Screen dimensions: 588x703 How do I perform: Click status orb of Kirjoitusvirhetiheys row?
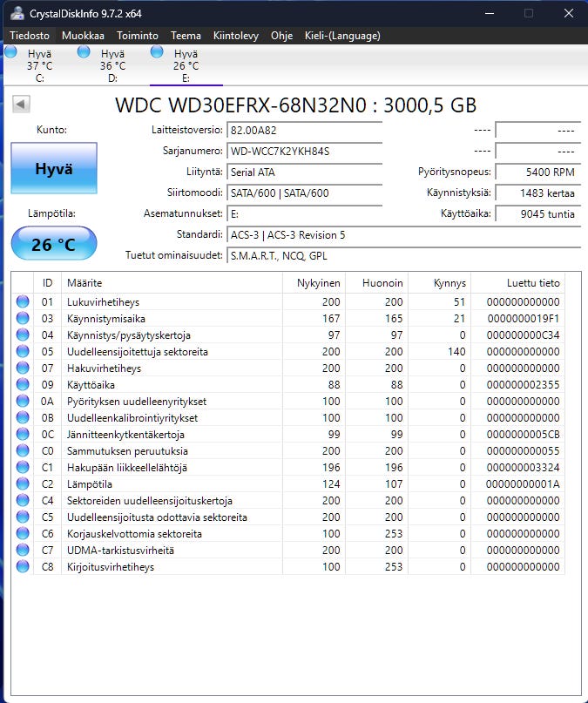(x=23, y=567)
